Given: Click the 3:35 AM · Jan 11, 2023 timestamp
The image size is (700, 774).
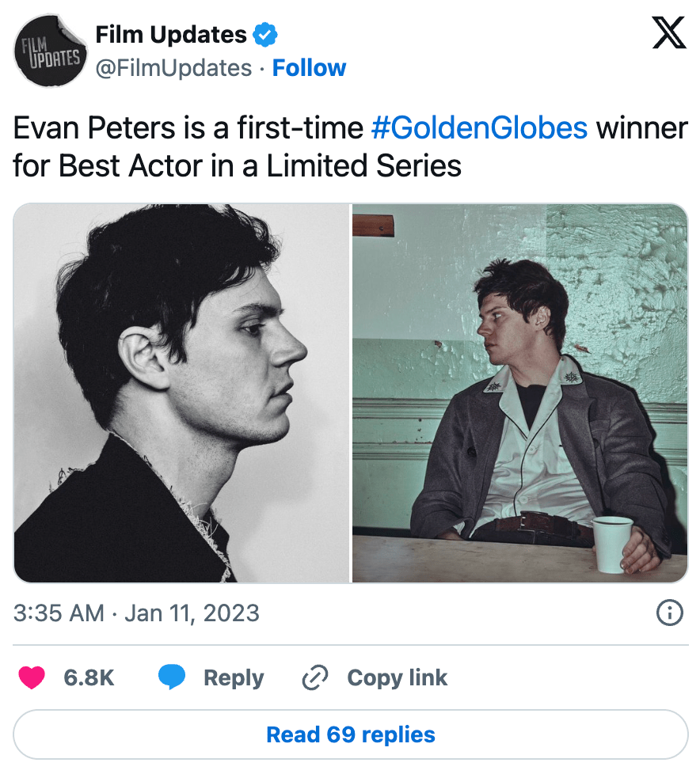Looking at the screenshot, I should click(x=136, y=613).
